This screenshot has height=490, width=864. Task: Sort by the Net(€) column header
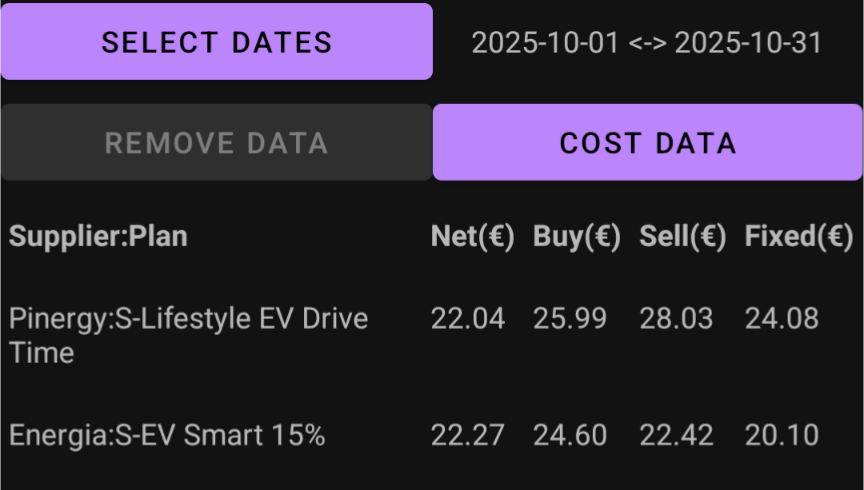472,236
